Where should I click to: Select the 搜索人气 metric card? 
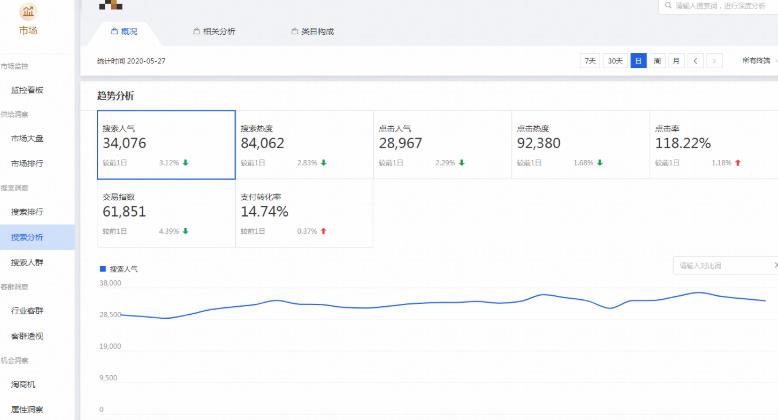click(166, 144)
